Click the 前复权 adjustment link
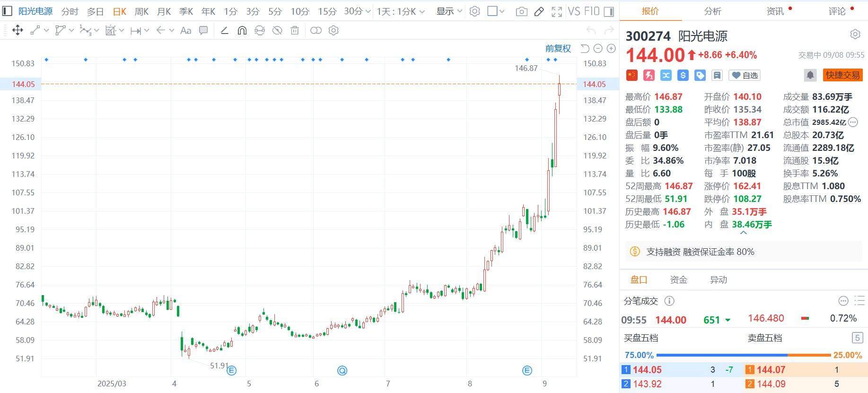 point(558,48)
